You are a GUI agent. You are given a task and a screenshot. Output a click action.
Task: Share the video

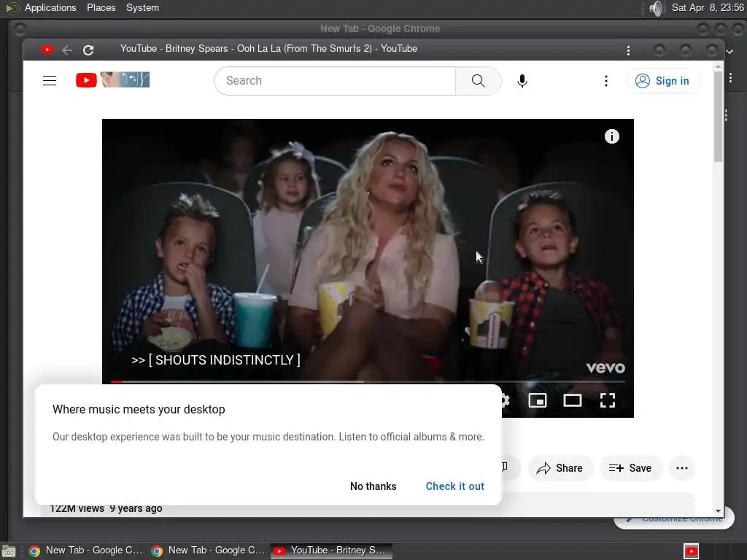pyautogui.click(x=560, y=468)
